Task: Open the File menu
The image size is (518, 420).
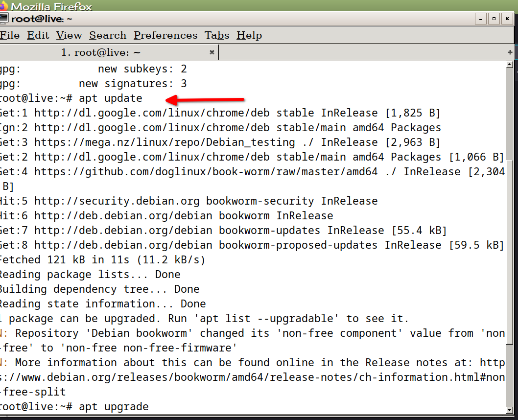Action: tap(10, 35)
